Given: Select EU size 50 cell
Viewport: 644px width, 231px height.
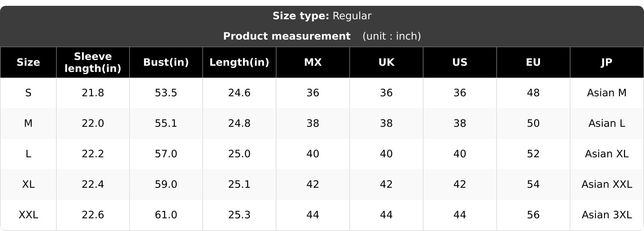Looking at the screenshot, I should tap(533, 123).
